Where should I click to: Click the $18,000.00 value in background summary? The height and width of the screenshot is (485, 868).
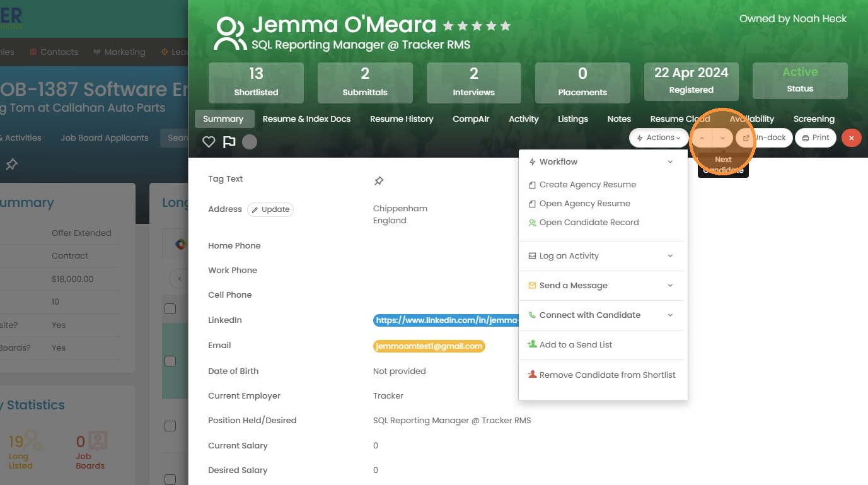(72, 279)
